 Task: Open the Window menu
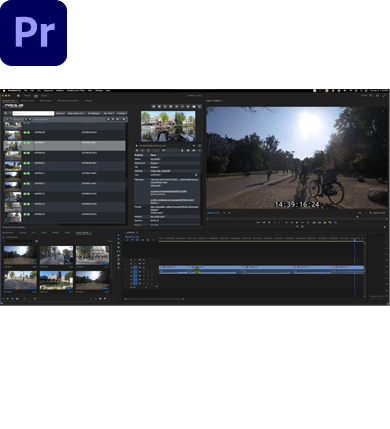tap(99, 91)
